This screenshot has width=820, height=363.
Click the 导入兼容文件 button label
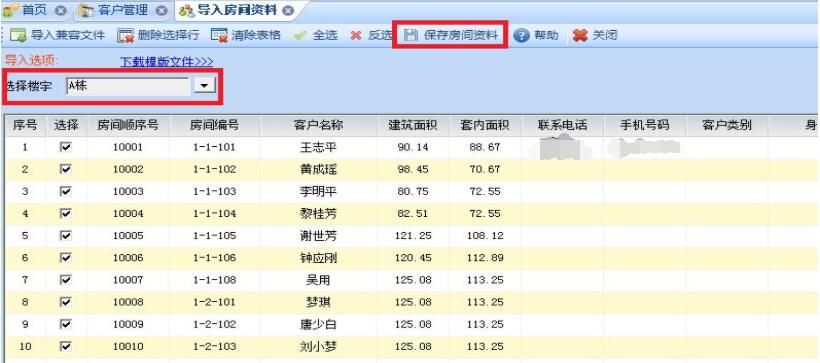[x=68, y=36]
